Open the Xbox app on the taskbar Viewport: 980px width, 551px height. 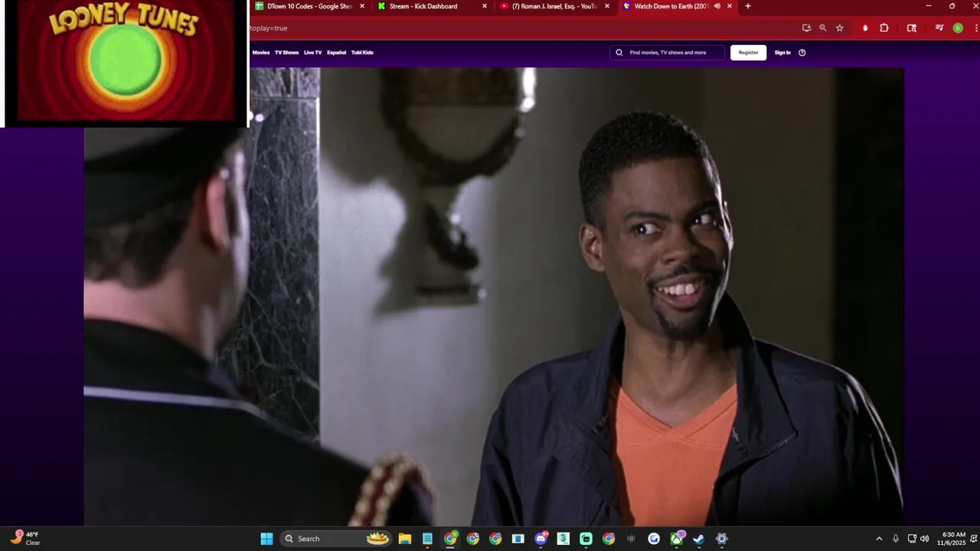tap(677, 539)
